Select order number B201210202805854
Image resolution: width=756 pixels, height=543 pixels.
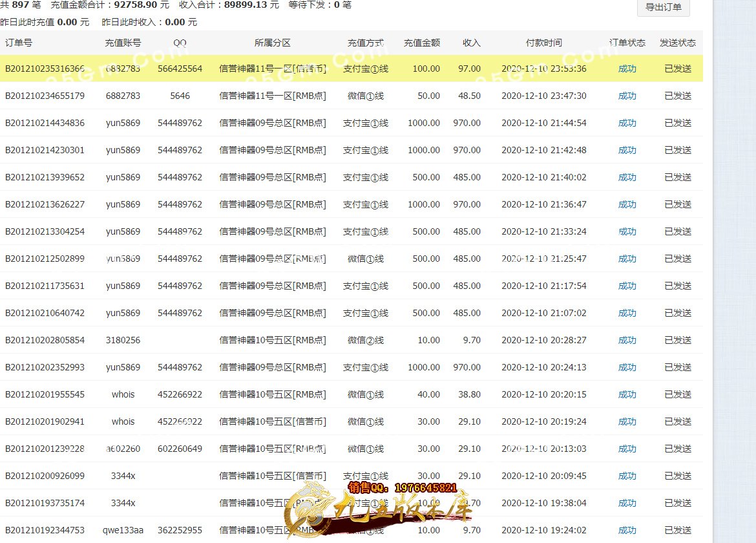pos(45,340)
